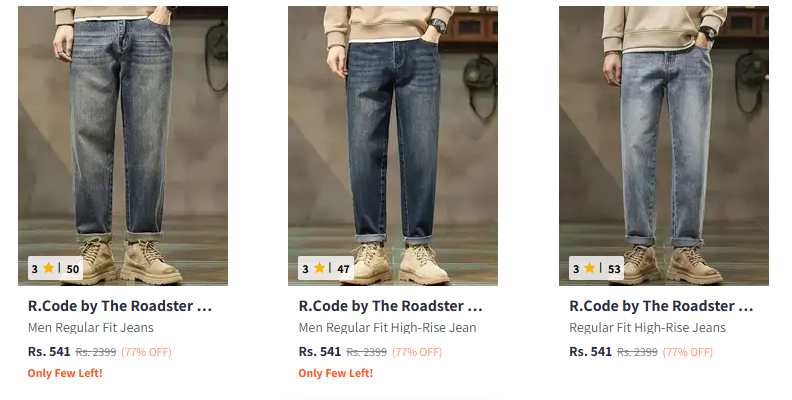This screenshot has height=400, width=792.
Task: Click the star icon on the light-blue jeans rating
Action: 589,268
